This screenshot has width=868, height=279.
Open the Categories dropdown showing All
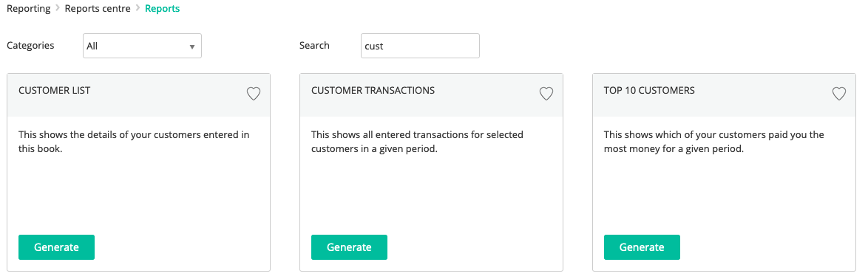click(142, 46)
